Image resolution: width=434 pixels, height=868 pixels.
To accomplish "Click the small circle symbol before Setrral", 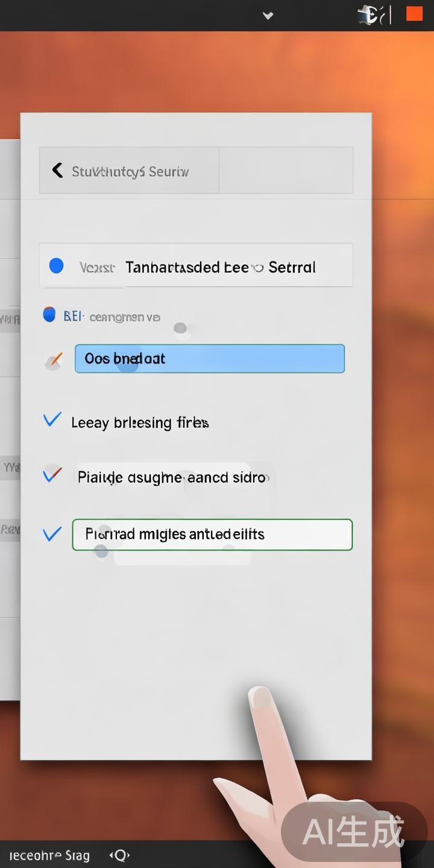I will point(259,268).
